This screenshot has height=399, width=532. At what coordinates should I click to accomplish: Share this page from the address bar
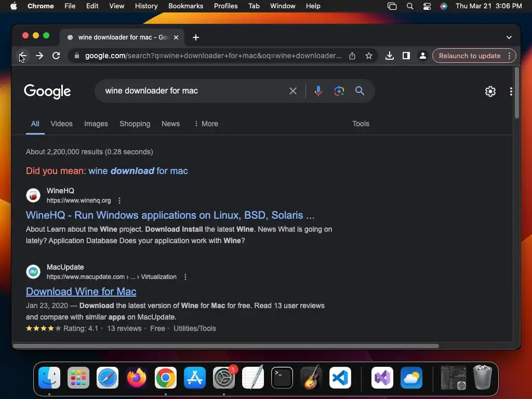[x=352, y=56]
